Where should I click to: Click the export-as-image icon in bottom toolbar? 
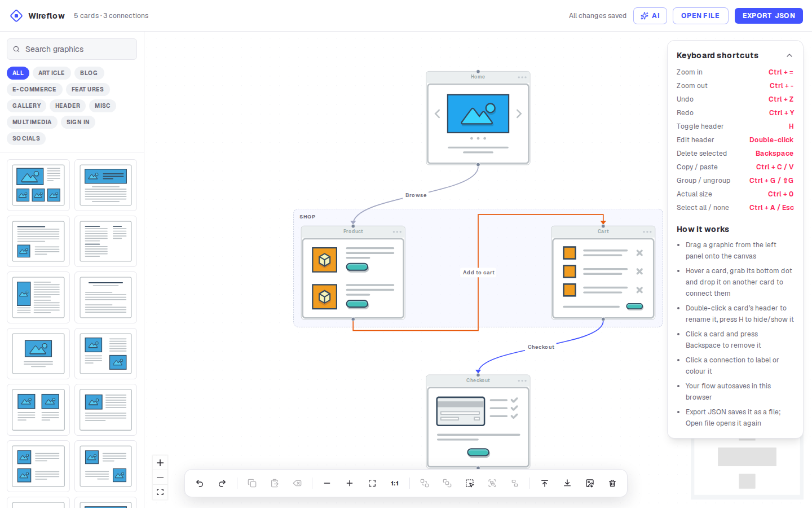coord(590,483)
